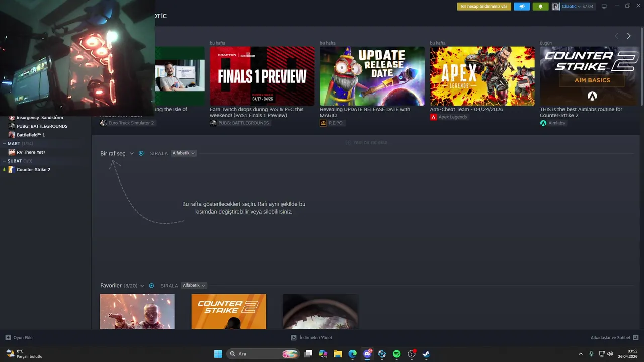644x362 pixels.
Task: Open the Apex Legends game tag
Action: (x=449, y=117)
